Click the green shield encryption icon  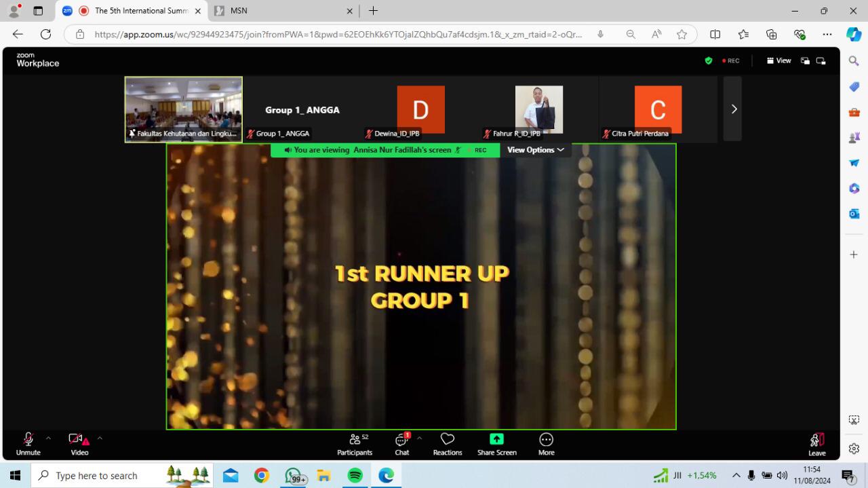709,60
